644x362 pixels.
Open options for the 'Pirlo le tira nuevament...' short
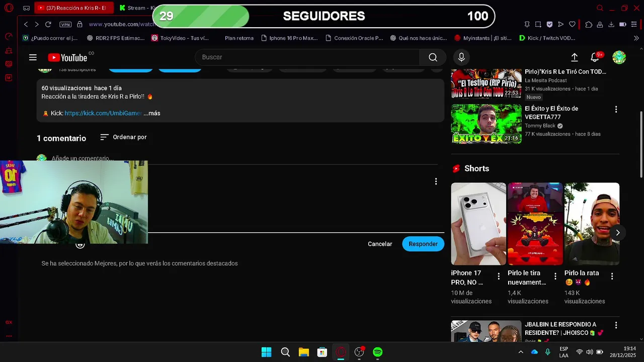(x=555, y=276)
